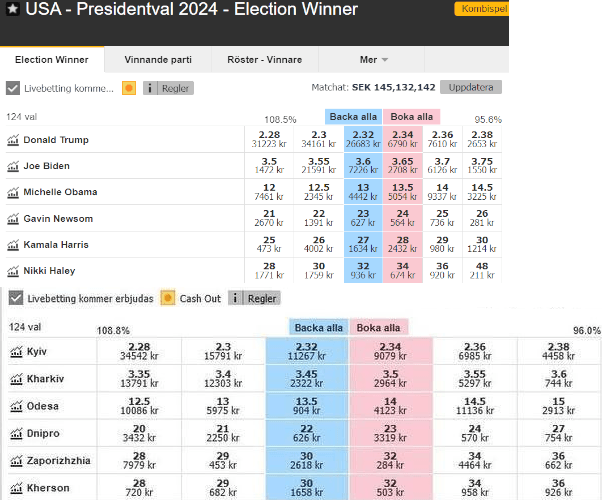Open Donald Trump's price chart icon
The image size is (602, 500).
pos(13,140)
